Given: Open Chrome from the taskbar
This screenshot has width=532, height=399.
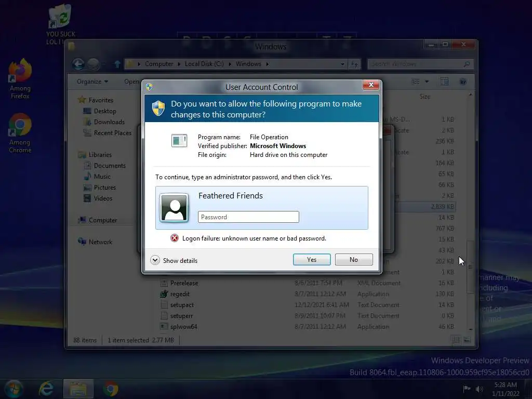Looking at the screenshot, I should pyautogui.click(x=111, y=389).
